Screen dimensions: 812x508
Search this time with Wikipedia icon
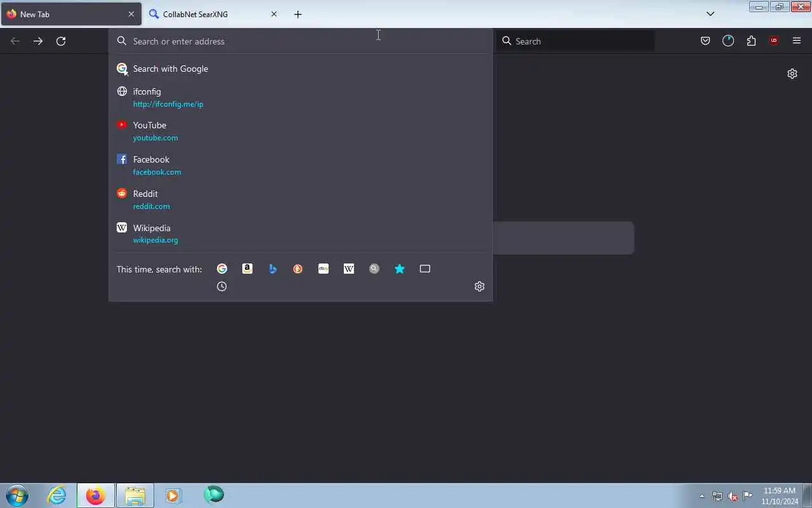[349, 269]
